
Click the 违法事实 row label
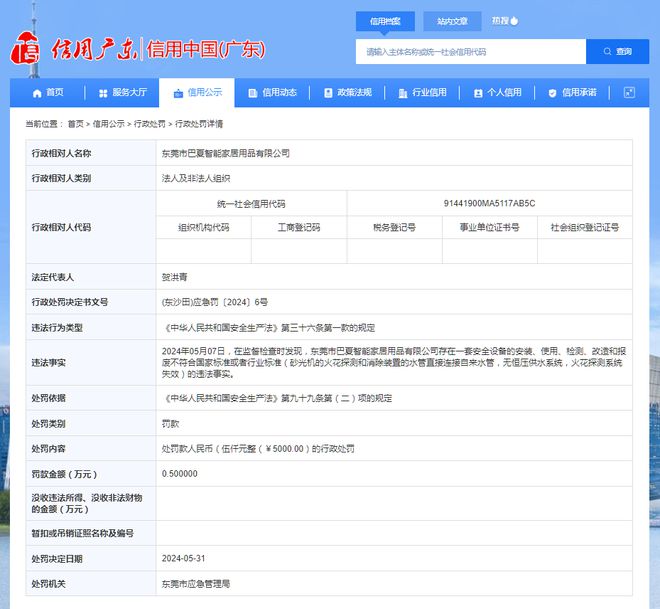48,362
